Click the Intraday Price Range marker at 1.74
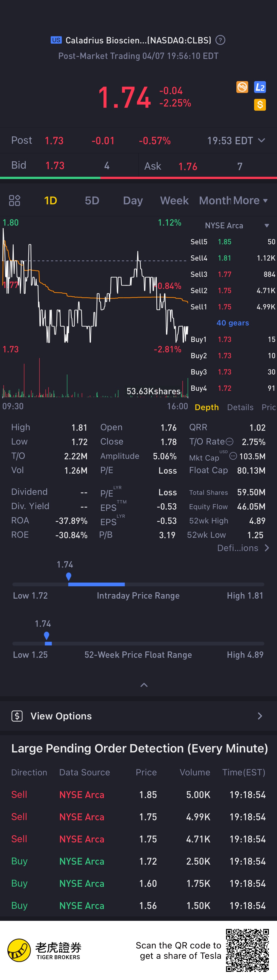Screen dimensions: 277x980 [68, 576]
